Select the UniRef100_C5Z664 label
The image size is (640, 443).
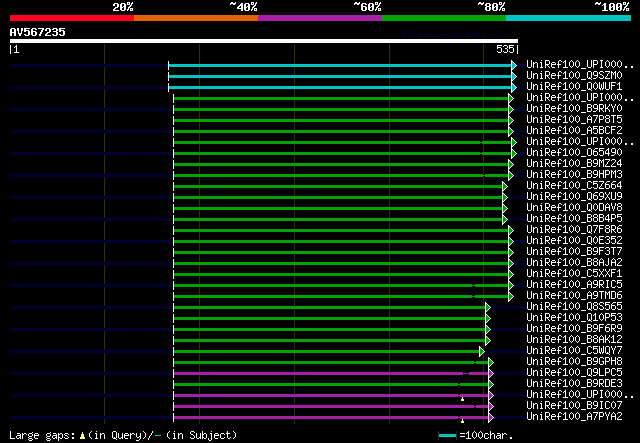point(574,186)
